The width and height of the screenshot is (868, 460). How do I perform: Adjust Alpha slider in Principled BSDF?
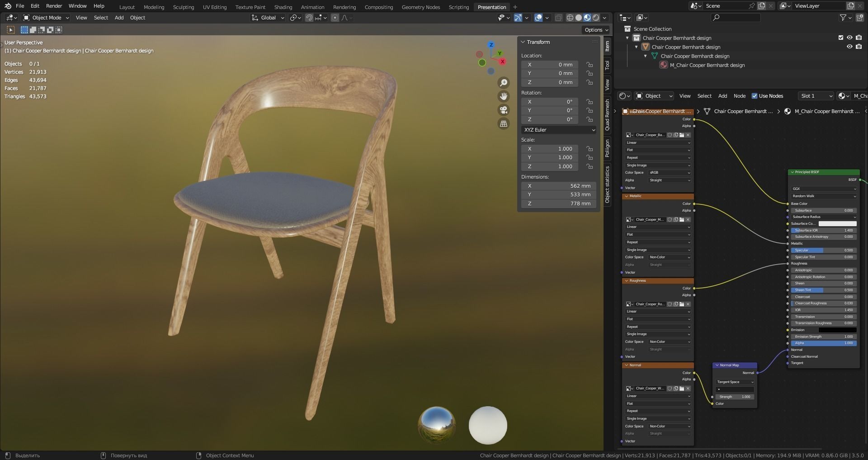tap(824, 343)
